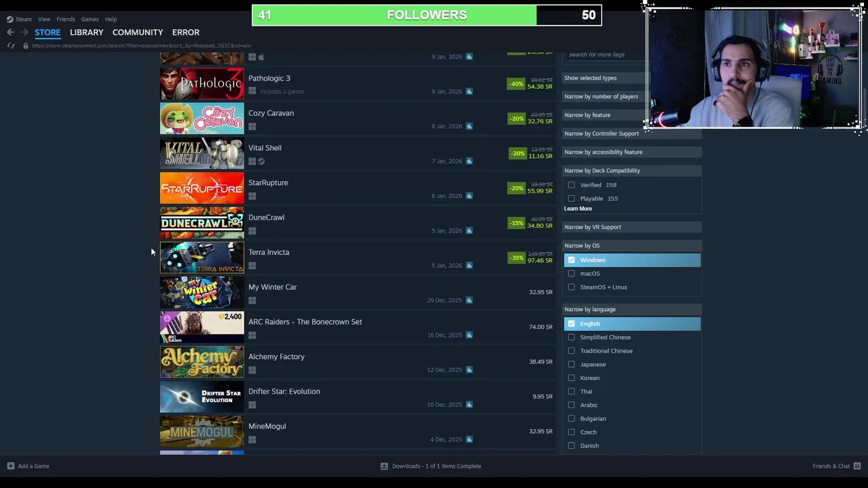Collapse the Narrow by language section
This screenshot has width=868, height=488.
click(631, 309)
